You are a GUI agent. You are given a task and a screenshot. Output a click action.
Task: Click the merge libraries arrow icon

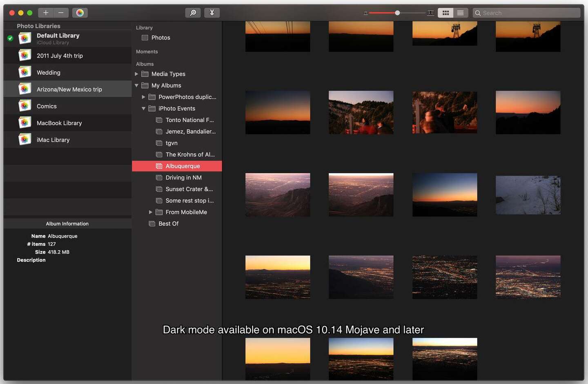point(212,13)
